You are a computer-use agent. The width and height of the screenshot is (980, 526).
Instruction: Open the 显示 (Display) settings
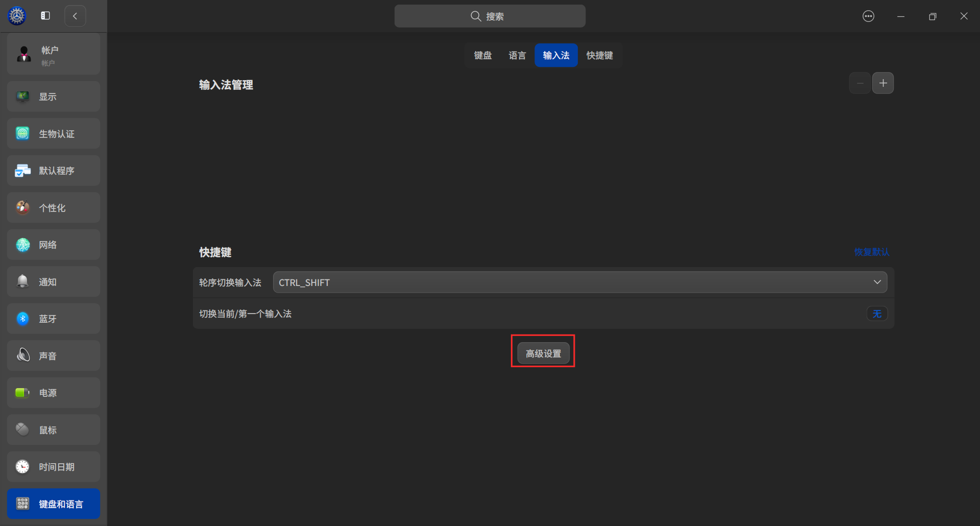(x=53, y=96)
